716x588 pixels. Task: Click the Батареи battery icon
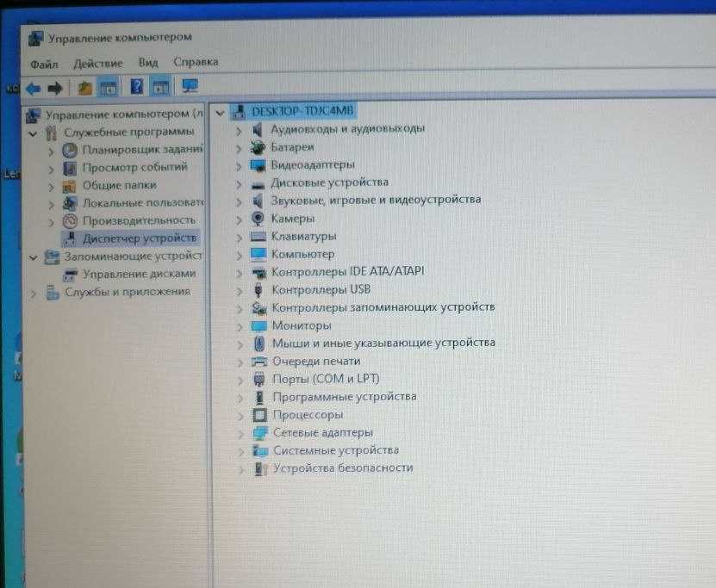[x=258, y=147]
